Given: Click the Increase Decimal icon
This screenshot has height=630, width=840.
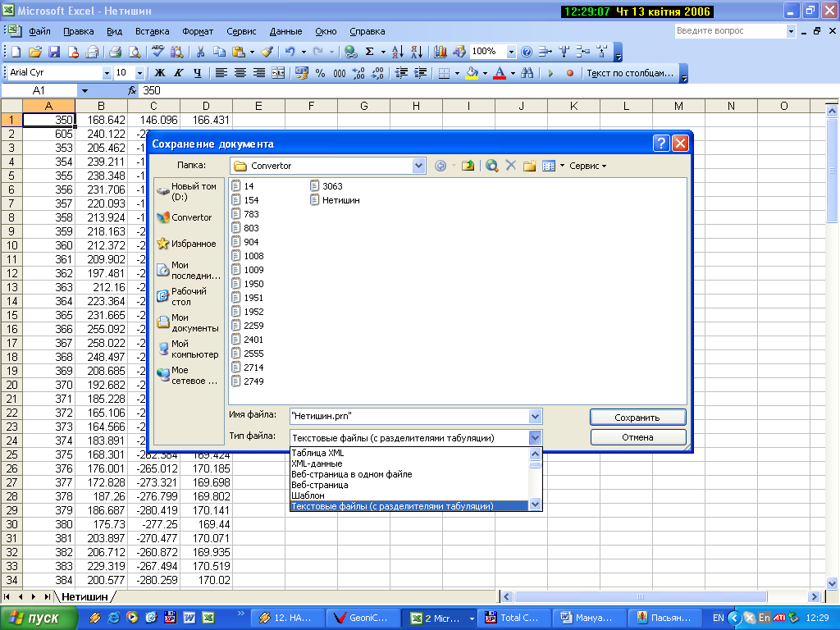Looking at the screenshot, I should pyautogui.click(x=358, y=73).
